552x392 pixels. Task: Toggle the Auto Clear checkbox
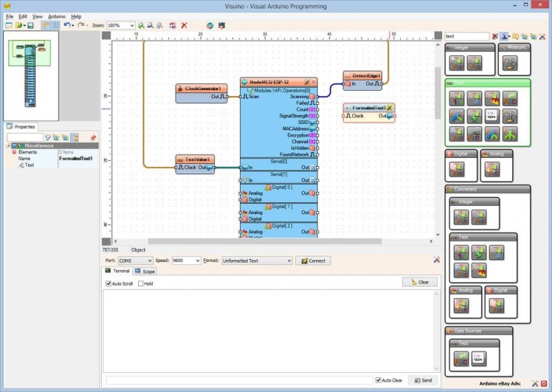[379, 380]
